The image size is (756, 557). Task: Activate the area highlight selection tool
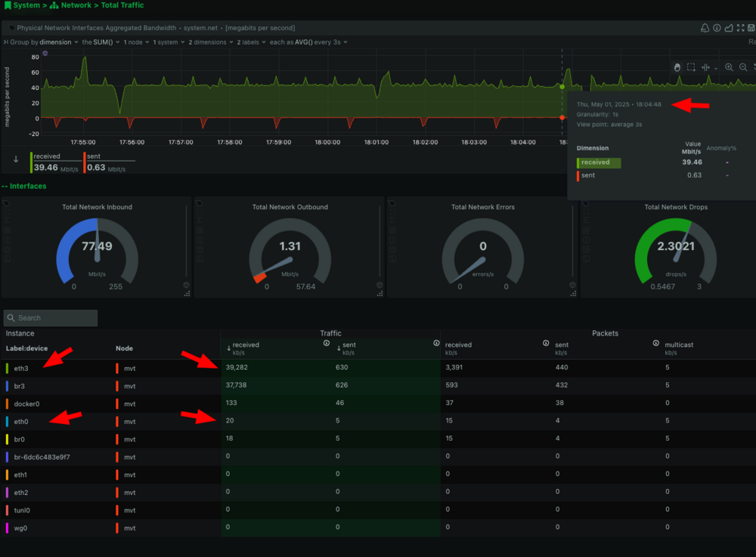[691, 67]
